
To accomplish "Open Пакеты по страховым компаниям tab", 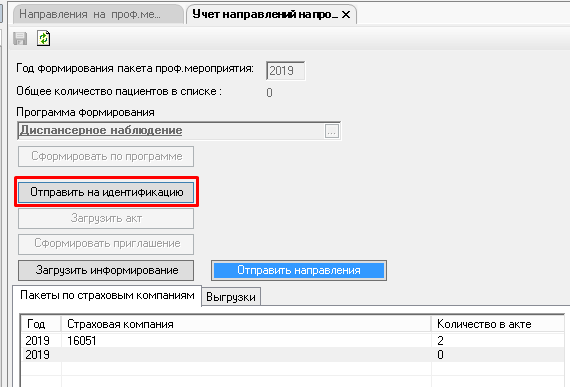I will tap(107, 295).
